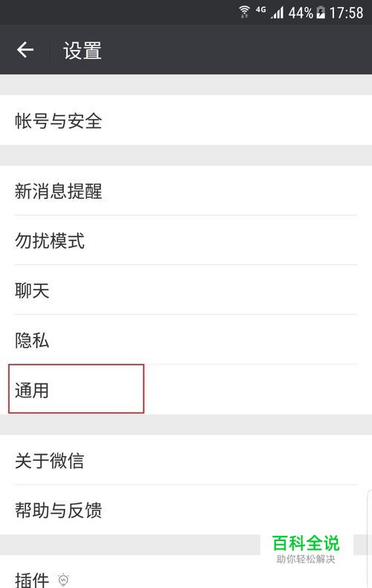Open the highlighted 通用 option
The image size is (372, 588).
click(x=76, y=389)
